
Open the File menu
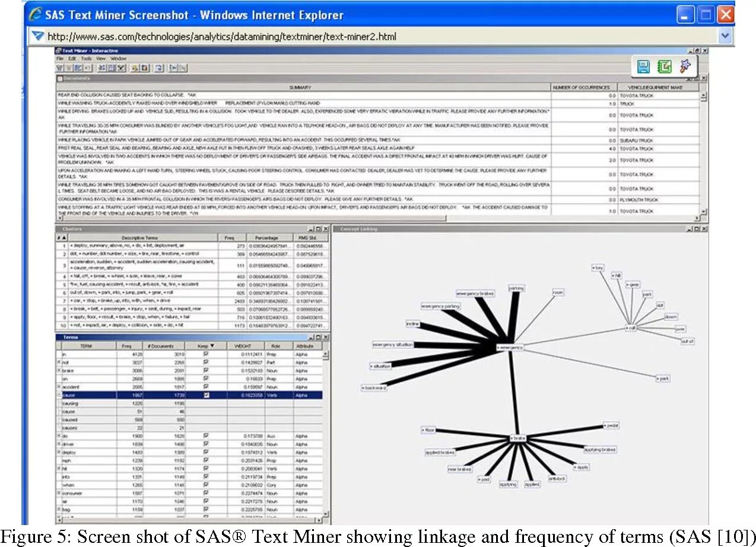click(x=60, y=59)
